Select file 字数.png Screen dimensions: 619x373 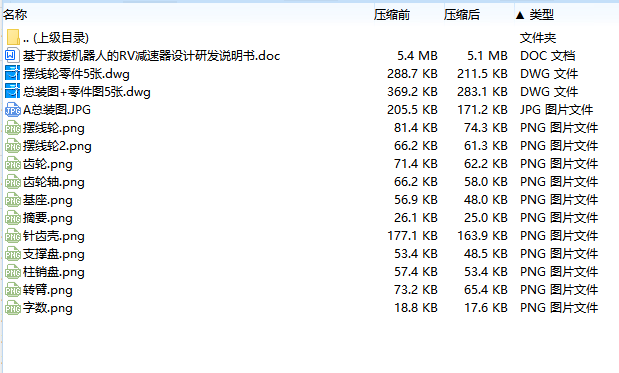[x=48, y=308]
